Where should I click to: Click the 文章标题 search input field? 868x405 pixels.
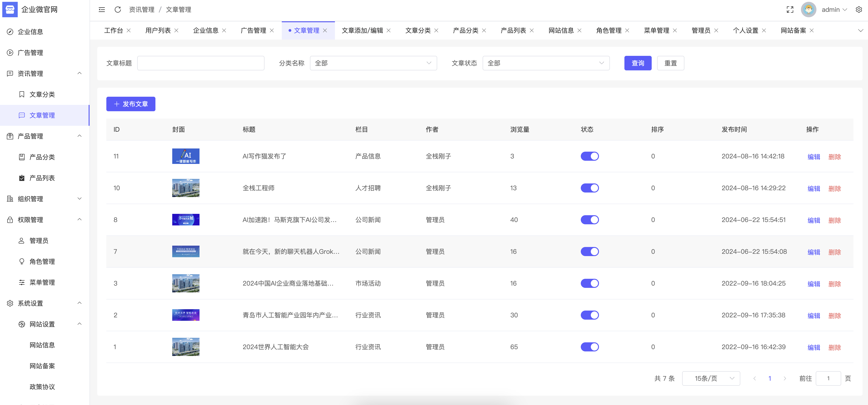pos(200,63)
